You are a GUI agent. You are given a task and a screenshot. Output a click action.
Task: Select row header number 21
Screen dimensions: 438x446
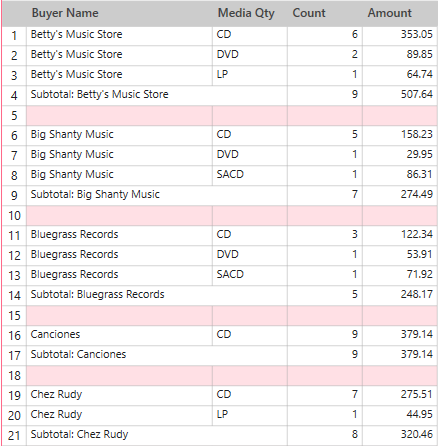pyautogui.click(x=14, y=436)
